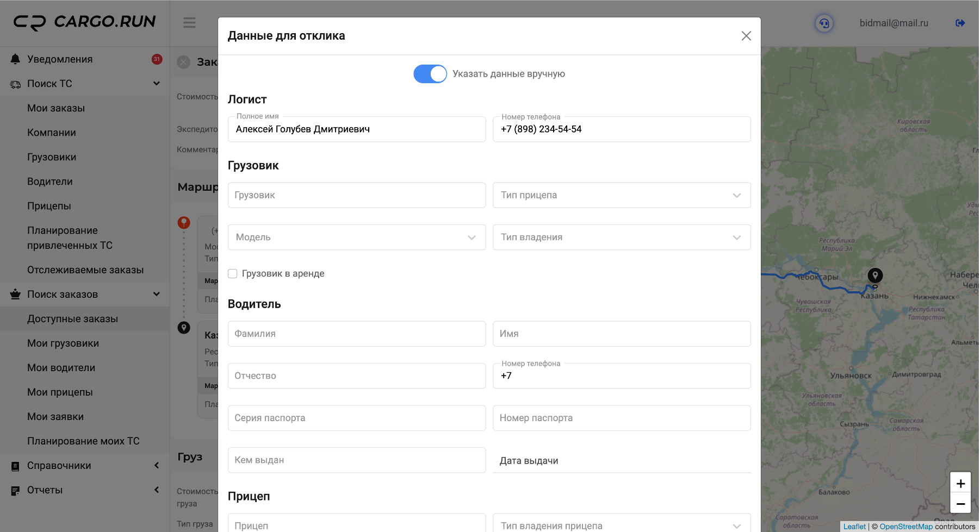Close the response data dialog

pyautogui.click(x=746, y=36)
